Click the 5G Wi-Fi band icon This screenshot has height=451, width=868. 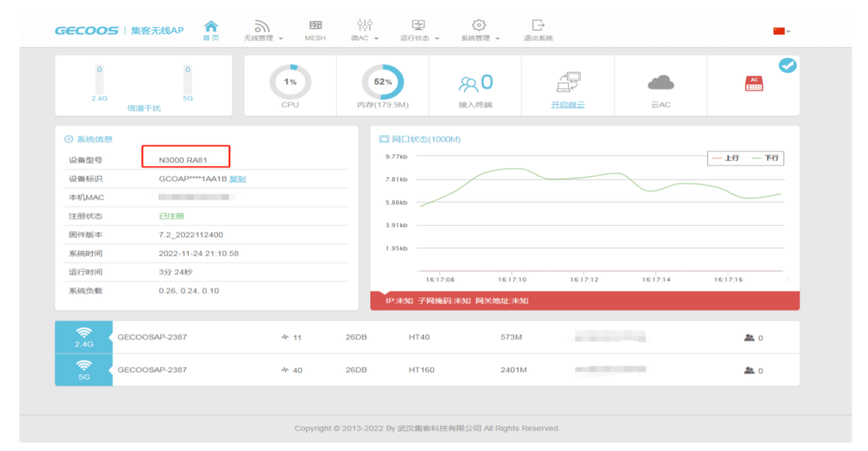pos(83,370)
